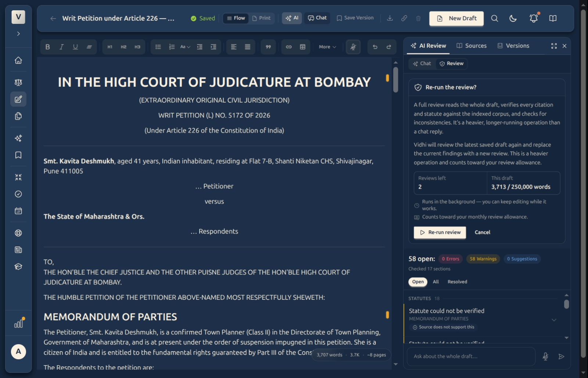
Task: Insert a table from the toolbar
Action: [302, 47]
